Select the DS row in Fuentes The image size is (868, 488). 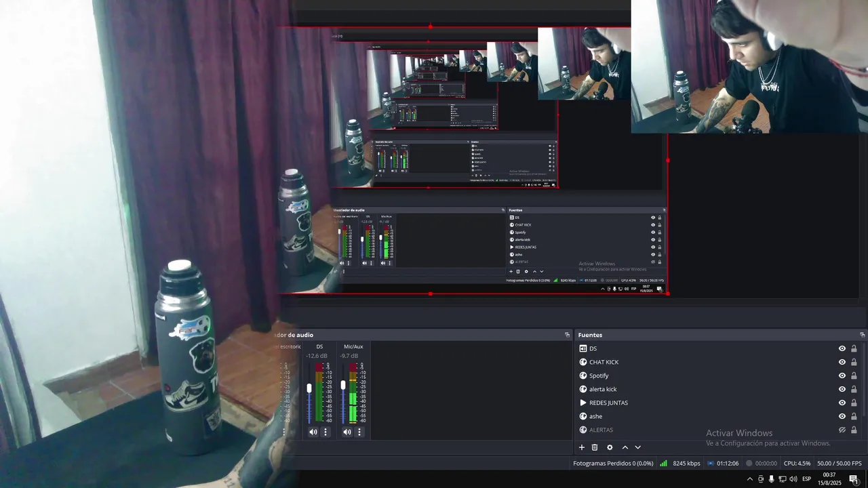tap(717, 348)
